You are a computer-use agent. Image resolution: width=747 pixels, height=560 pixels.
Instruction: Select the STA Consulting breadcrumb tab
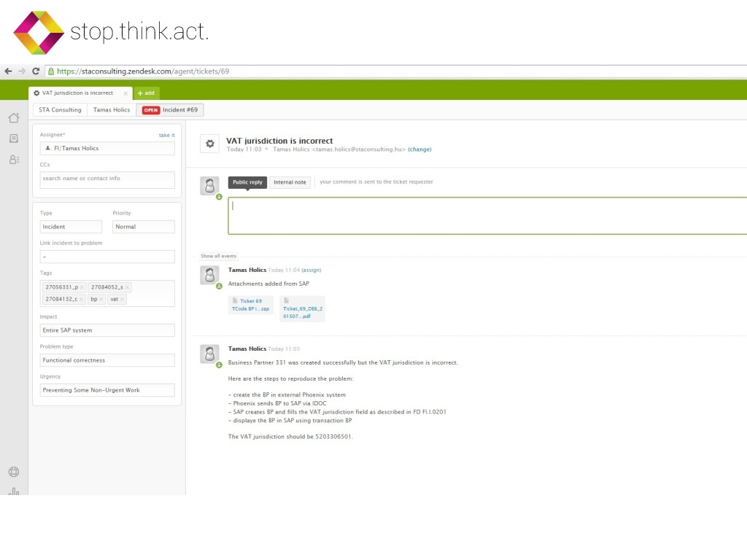coord(60,110)
